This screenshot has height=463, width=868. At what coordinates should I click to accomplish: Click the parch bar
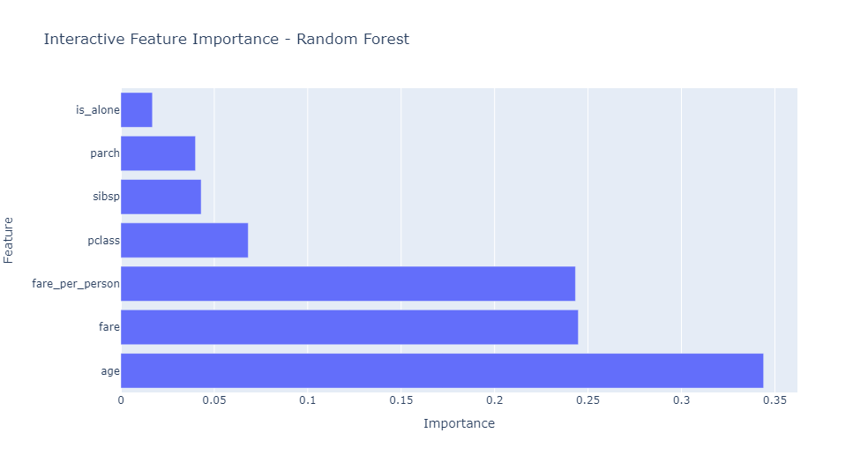tap(158, 153)
